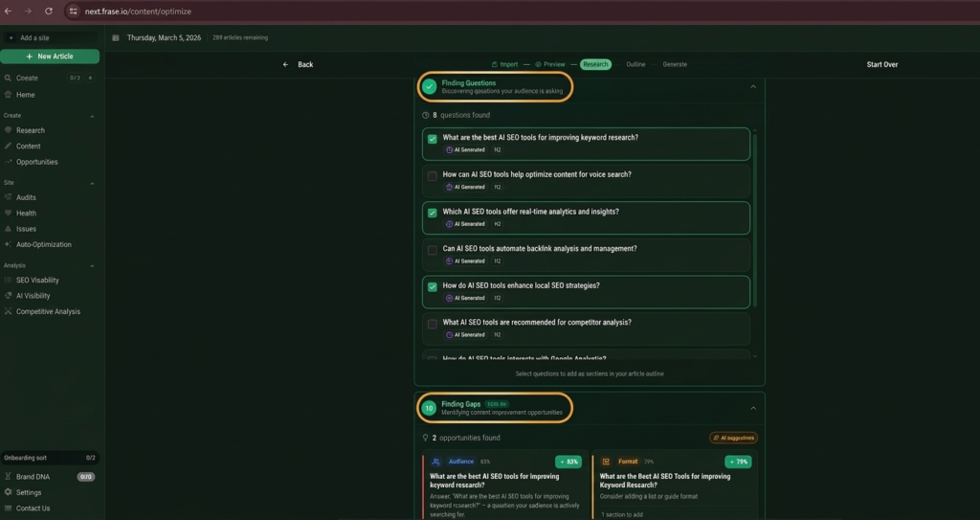
Task: Click the browser forward arrow
Action: pos(28,11)
